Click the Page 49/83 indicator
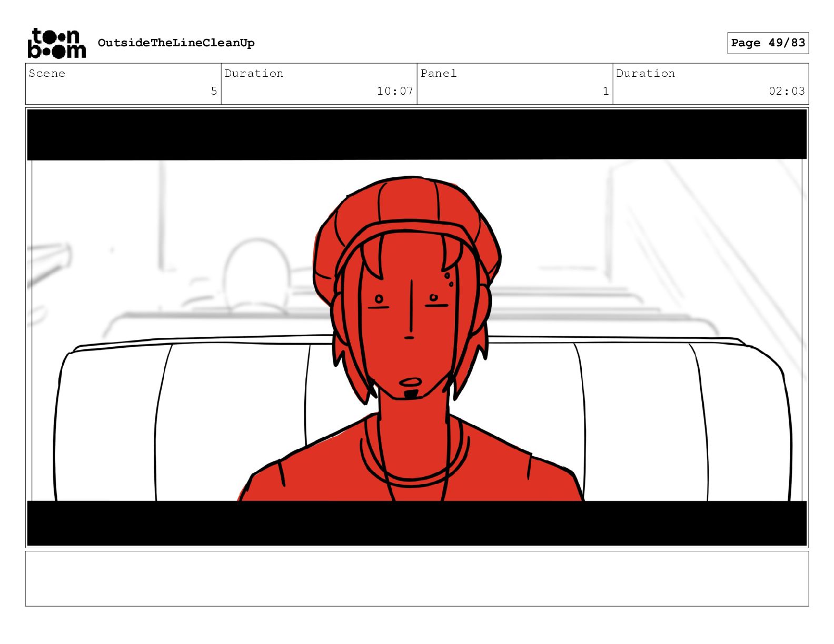Screen dimensions: 834x644 [768, 43]
